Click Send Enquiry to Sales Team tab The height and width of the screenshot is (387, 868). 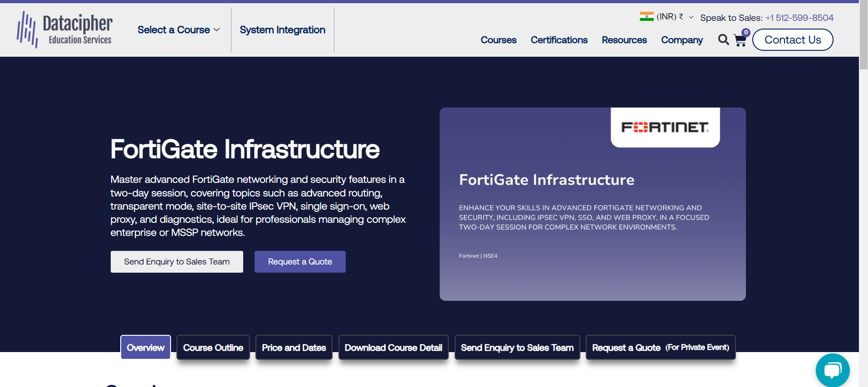pyautogui.click(x=517, y=348)
